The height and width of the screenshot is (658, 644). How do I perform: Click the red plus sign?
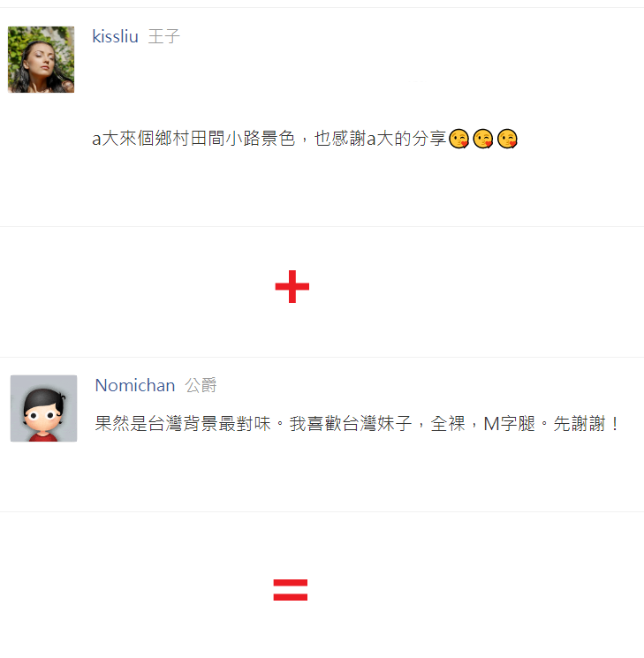pyautogui.click(x=292, y=287)
